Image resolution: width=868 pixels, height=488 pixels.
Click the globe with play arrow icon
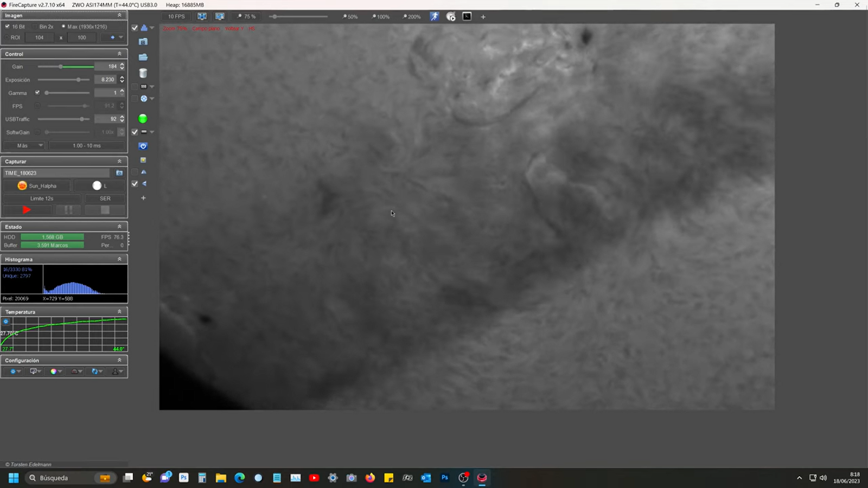point(451,16)
